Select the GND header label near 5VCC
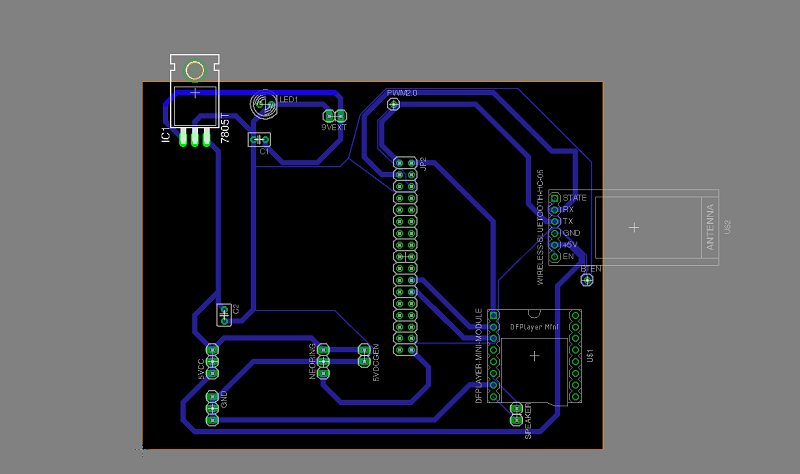800x474 pixels. pos(224,399)
